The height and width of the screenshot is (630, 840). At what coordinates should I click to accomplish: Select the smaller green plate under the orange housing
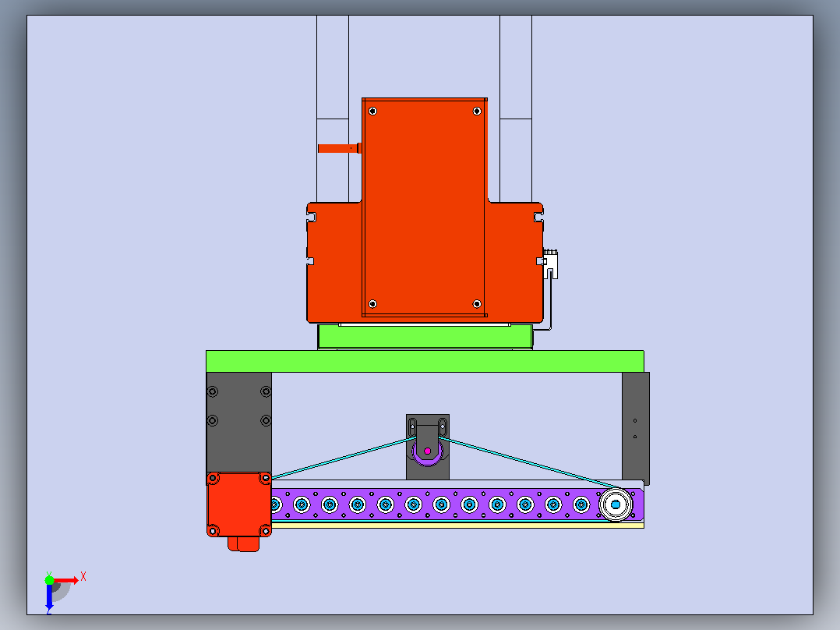click(425, 337)
